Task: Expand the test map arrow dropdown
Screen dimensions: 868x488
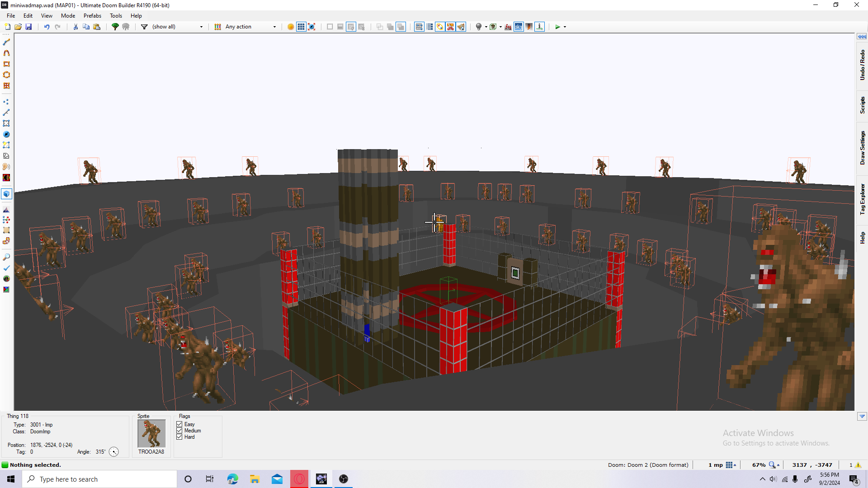Action: tap(565, 27)
